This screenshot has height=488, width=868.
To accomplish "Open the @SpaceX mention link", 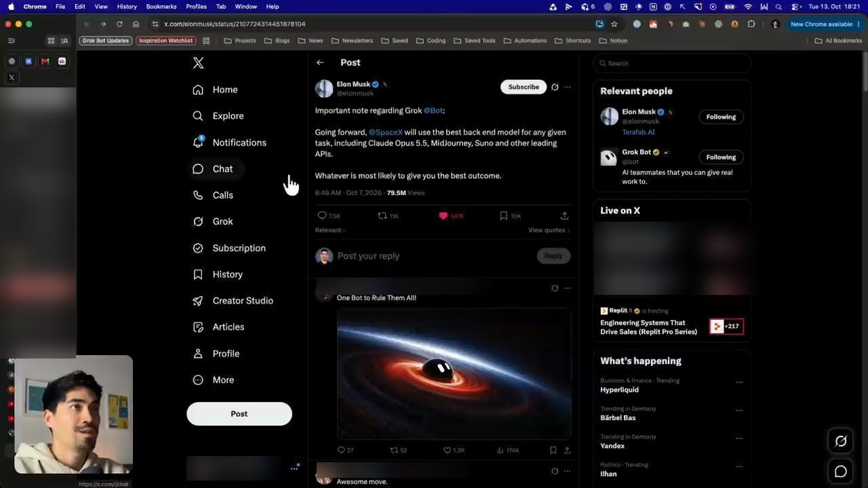I will (385, 132).
